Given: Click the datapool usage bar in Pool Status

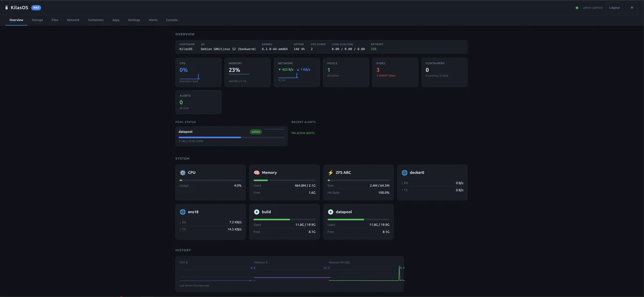Looking at the screenshot, I should pos(231,137).
